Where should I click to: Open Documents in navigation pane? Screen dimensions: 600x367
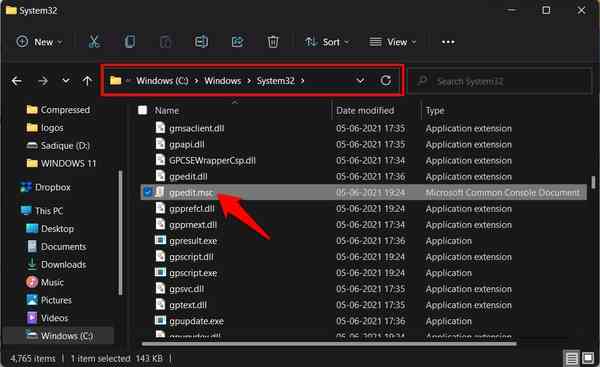[x=56, y=246]
